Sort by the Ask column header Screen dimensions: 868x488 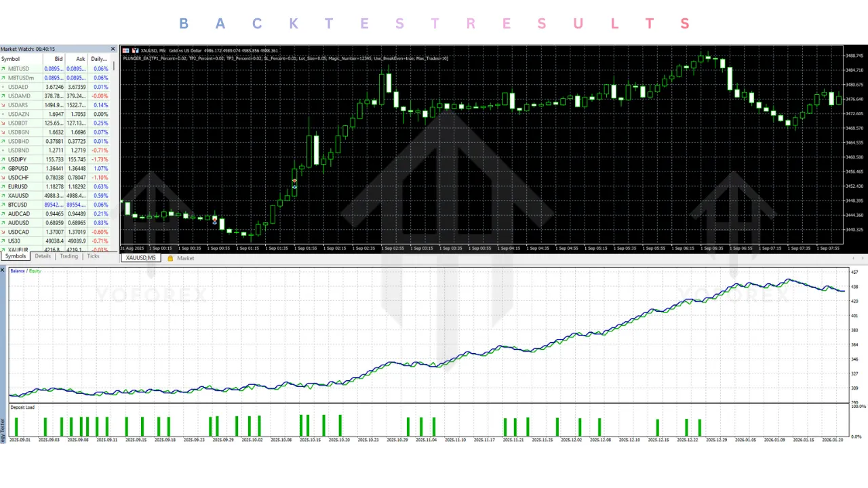[x=76, y=59]
